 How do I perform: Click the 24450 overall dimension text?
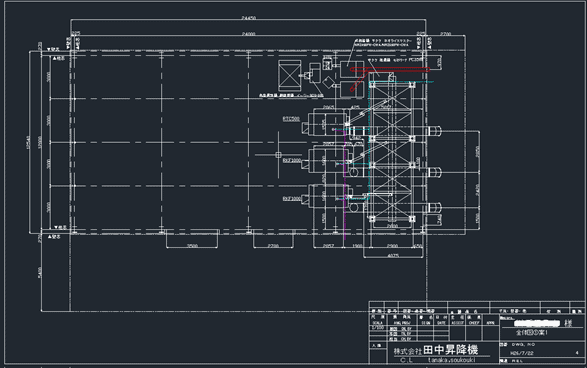pyautogui.click(x=249, y=18)
